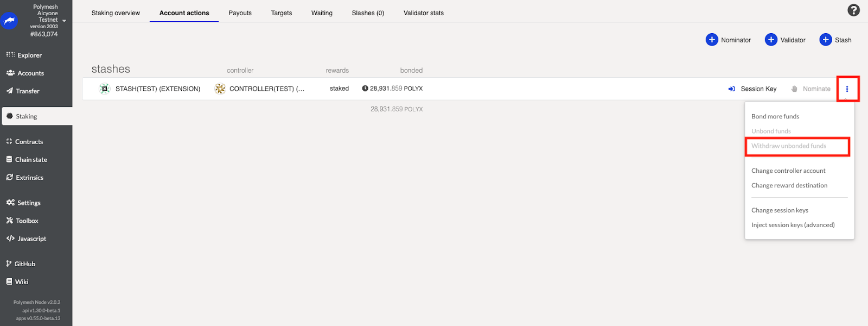868x326 pixels.
Task: Click the Nominate button
Action: pos(810,89)
